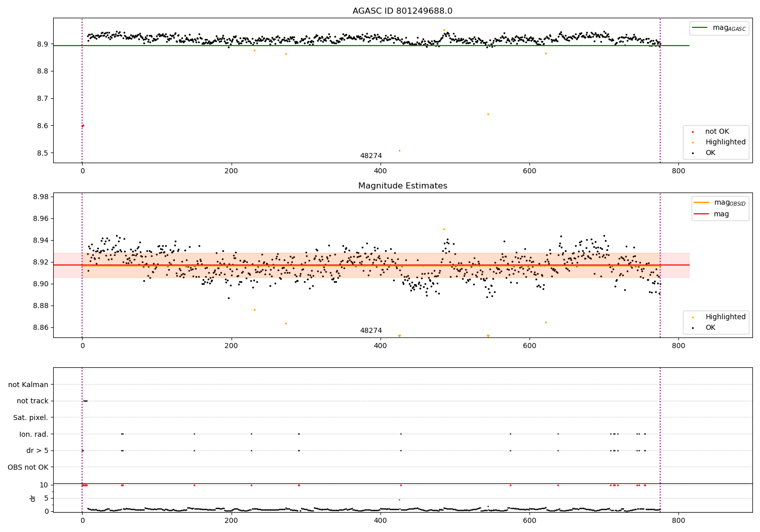The height and width of the screenshot is (532, 760).
Task: Select the 'not track' row label
Action: point(32,401)
